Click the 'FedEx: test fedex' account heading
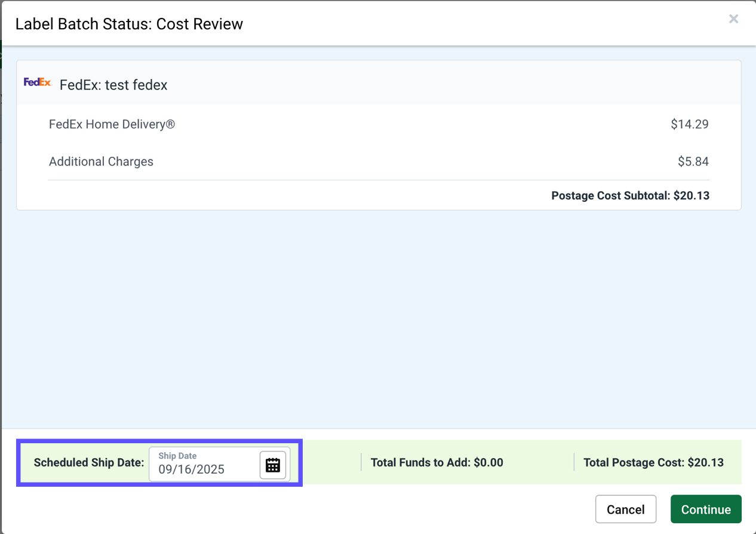The image size is (756, 534). (x=113, y=85)
